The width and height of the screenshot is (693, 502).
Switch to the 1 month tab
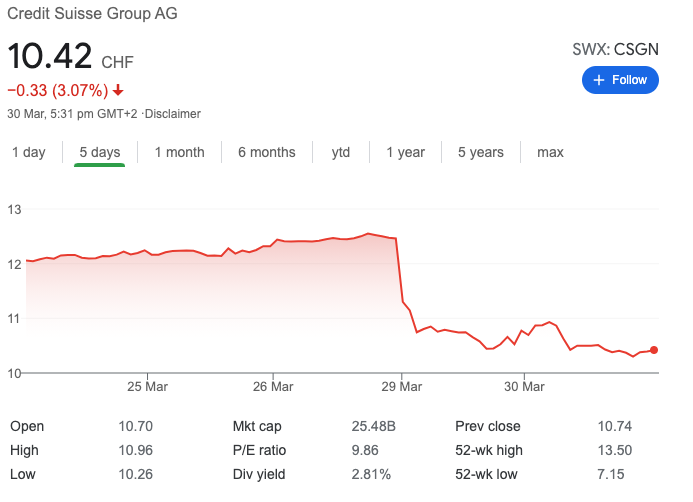[179, 152]
